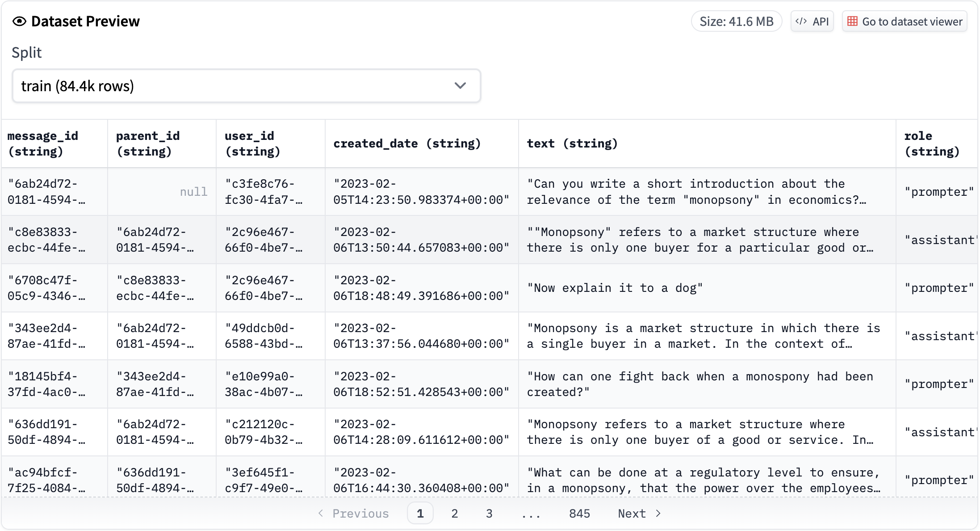Click the Size 41.6 MB badge
Viewport: 980px width, 531px height.
point(736,21)
